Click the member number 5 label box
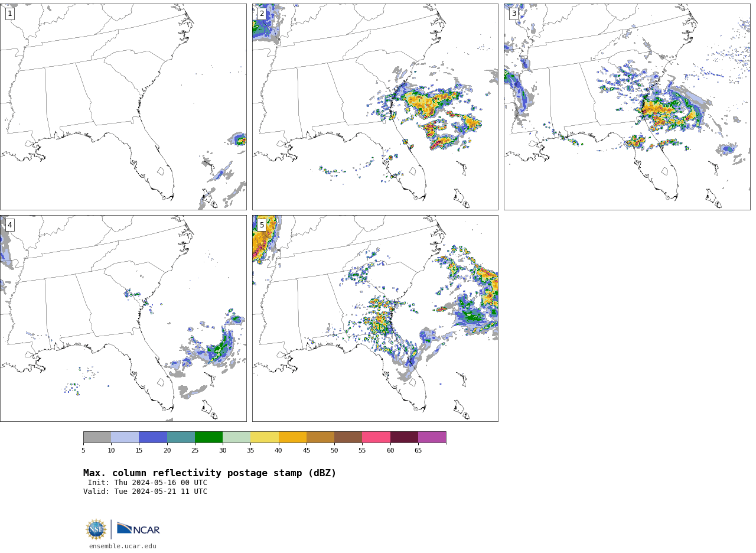756x553 pixels. [262, 225]
